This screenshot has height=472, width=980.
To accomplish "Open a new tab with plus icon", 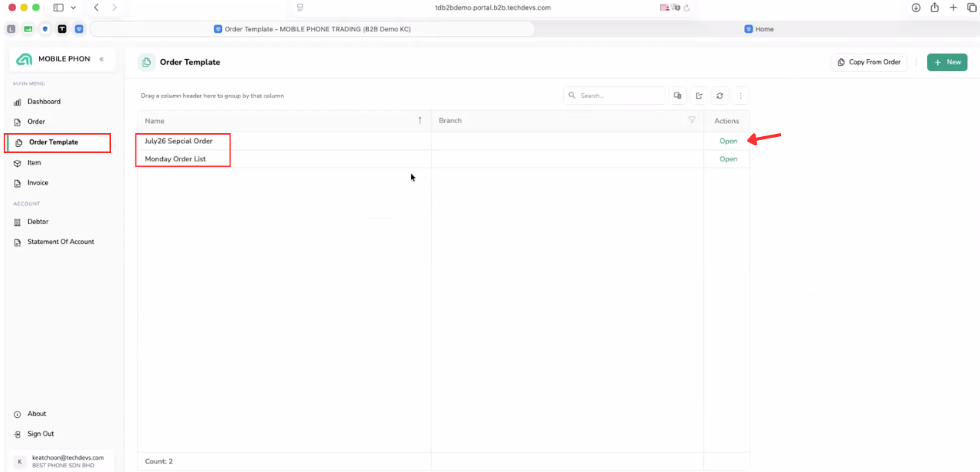I will 953,8.
